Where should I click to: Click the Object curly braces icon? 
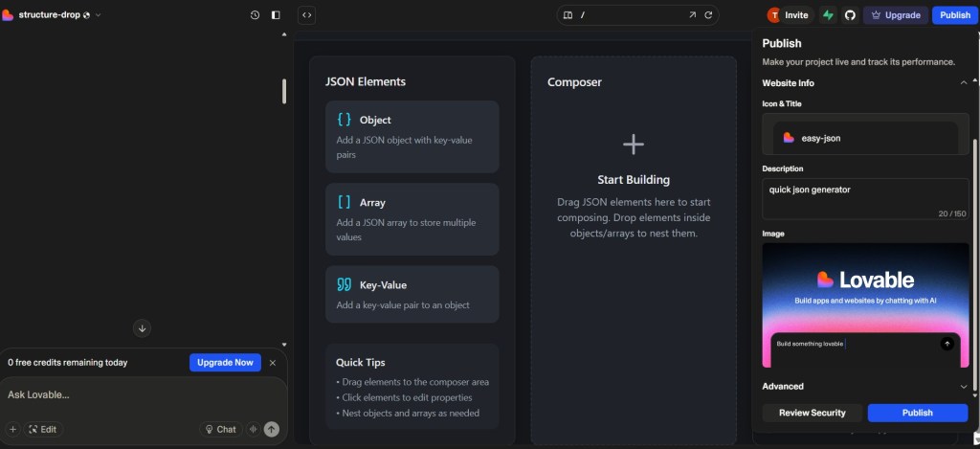point(344,120)
